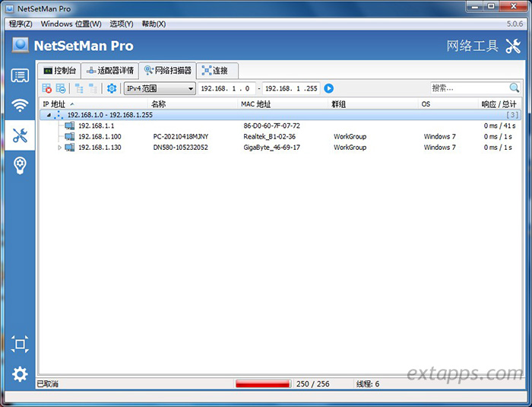The image size is (532, 407).
Task: Click the remove offline entries toolbar icon
Action: (61, 89)
